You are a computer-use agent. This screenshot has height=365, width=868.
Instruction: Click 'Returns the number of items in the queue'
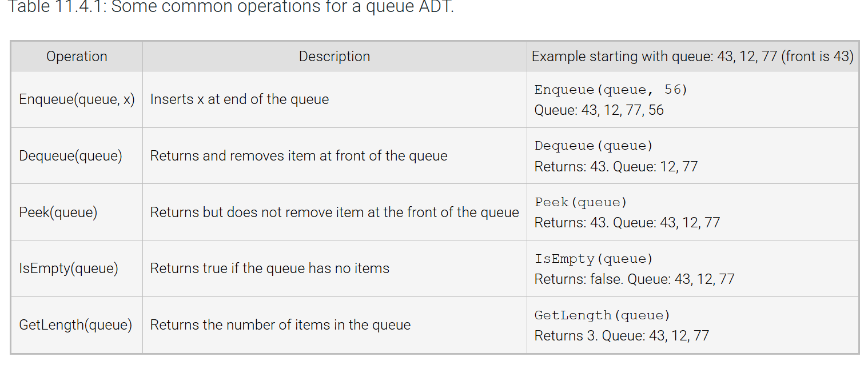tap(280, 325)
